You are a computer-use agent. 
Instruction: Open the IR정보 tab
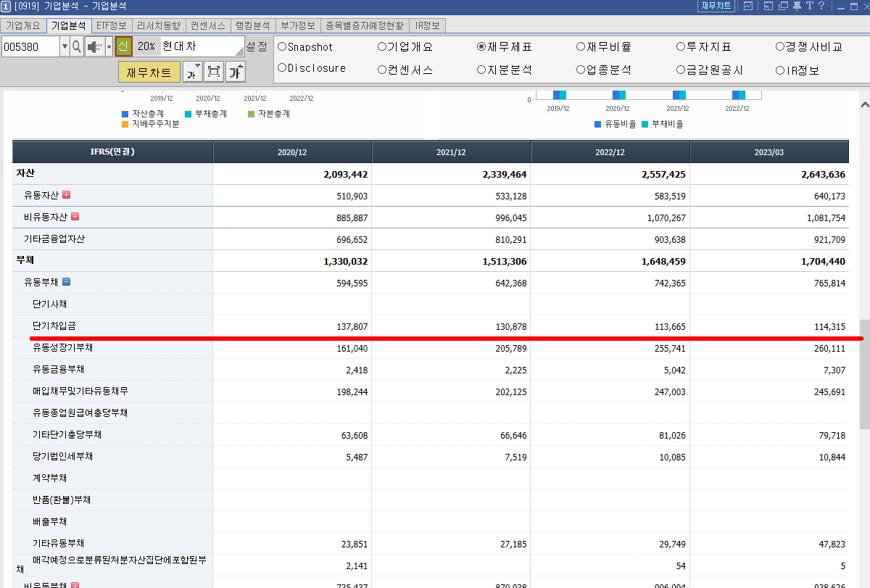pyautogui.click(x=428, y=25)
